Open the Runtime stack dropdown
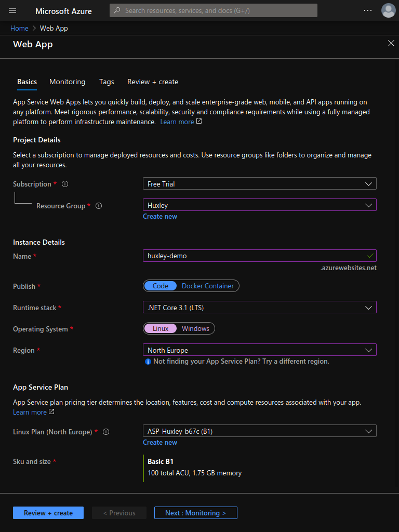 pyautogui.click(x=260, y=308)
